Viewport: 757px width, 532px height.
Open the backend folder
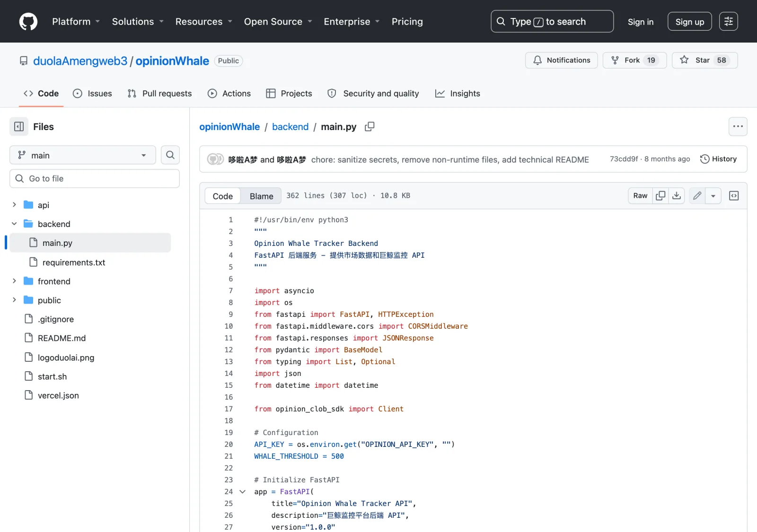point(54,224)
